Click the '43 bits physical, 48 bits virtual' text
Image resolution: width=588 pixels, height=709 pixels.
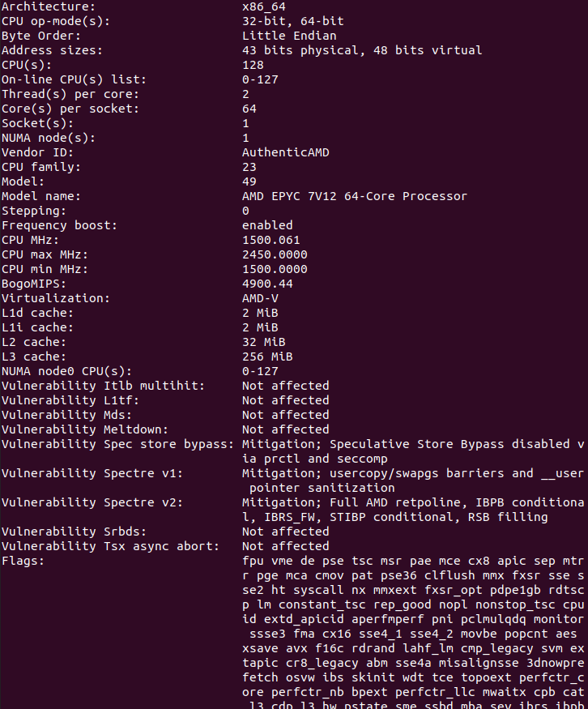coord(362,50)
